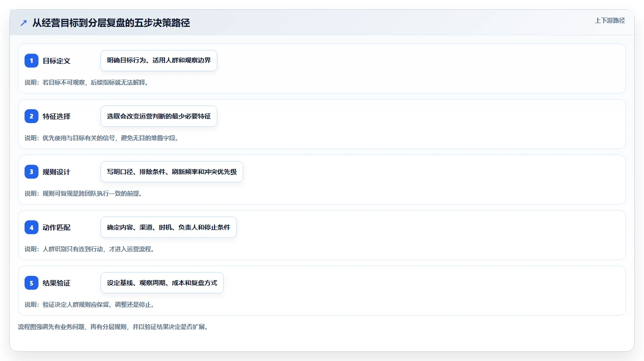The height and width of the screenshot is (361, 644).
Task: Click the step 3 number badge
Action: [x=32, y=172]
